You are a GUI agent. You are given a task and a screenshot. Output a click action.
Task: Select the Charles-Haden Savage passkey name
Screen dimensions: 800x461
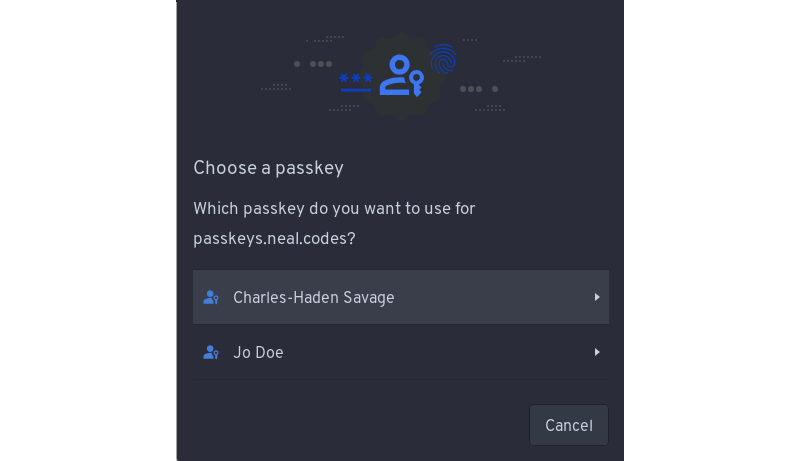pyautogui.click(x=314, y=297)
